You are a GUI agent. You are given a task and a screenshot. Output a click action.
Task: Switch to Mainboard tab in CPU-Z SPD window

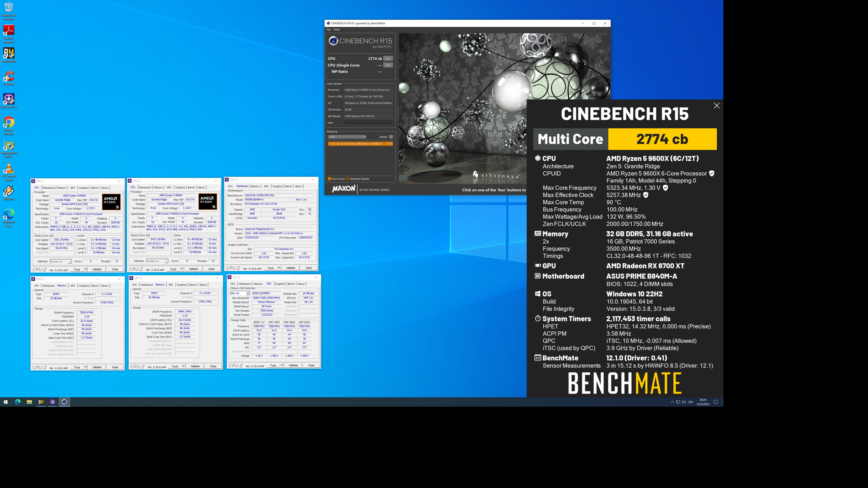245,284
